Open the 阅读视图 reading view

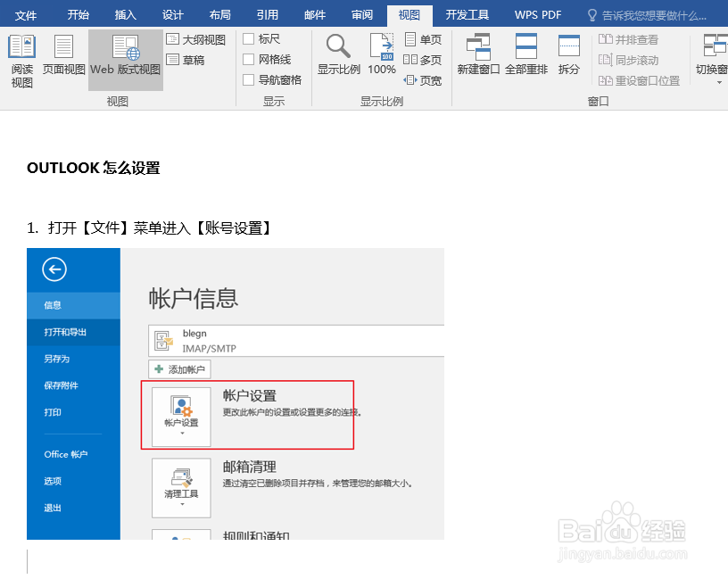tap(21, 61)
